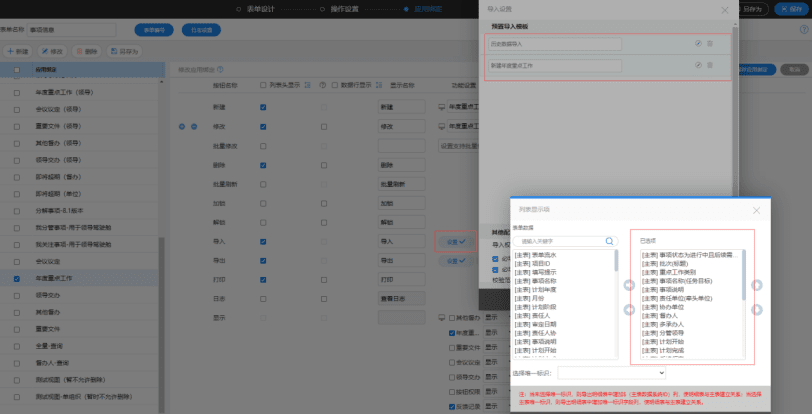Click the first blue button right of 表单名称
812x415 pixels.
[x=154, y=30]
